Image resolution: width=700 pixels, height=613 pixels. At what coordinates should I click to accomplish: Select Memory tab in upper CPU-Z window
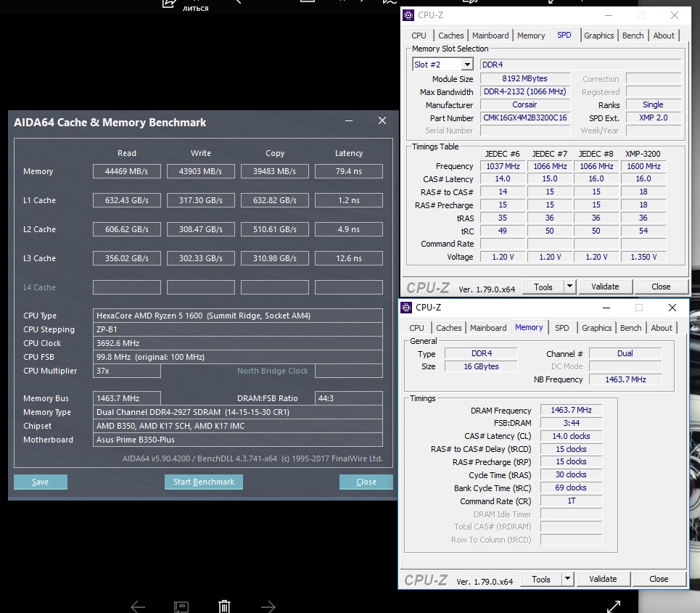[531, 36]
